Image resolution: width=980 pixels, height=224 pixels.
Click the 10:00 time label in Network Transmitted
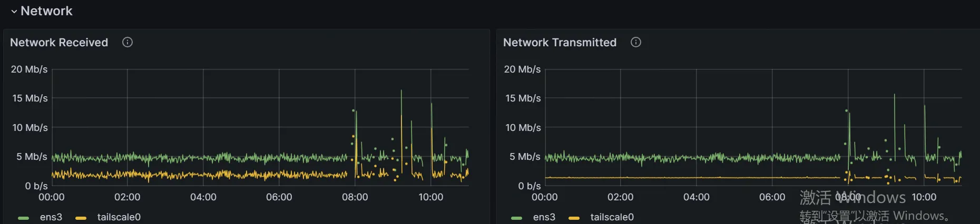pyautogui.click(x=924, y=197)
